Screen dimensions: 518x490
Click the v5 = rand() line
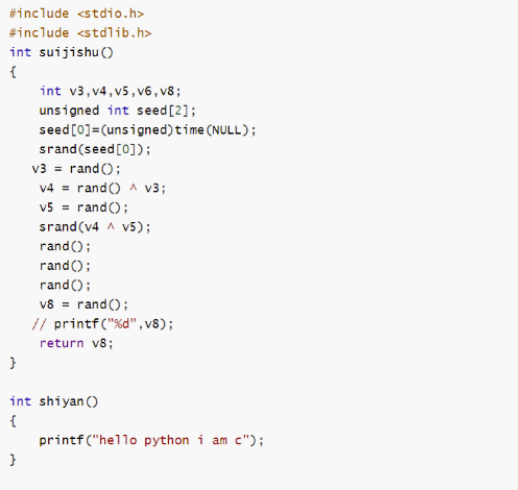point(84,207)
